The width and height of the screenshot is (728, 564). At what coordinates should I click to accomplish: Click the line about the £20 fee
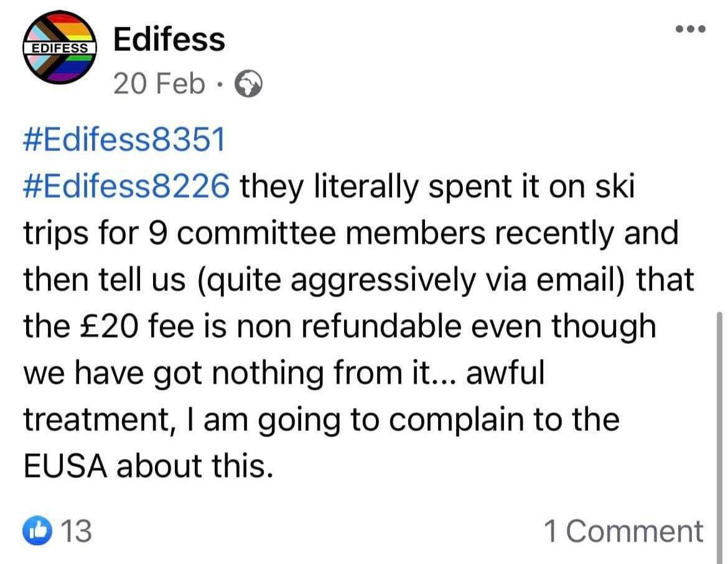(x=340, y=326)
